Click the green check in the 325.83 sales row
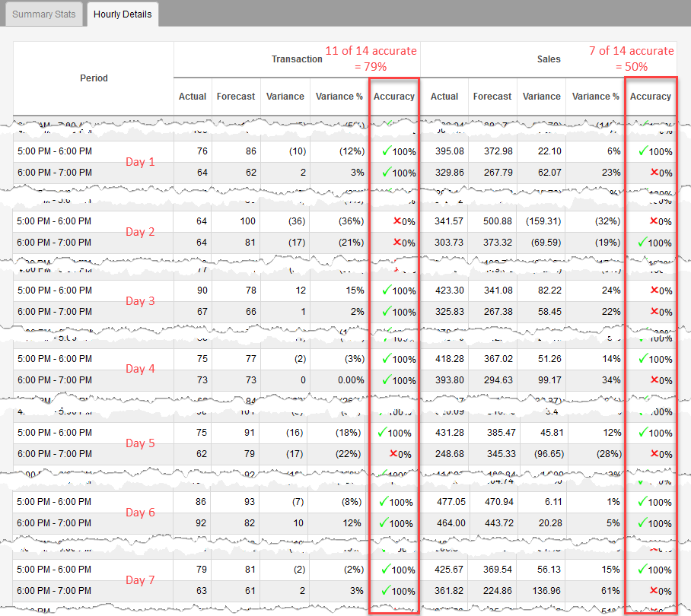This screenshot has height=616, width=691. [387, 311]
